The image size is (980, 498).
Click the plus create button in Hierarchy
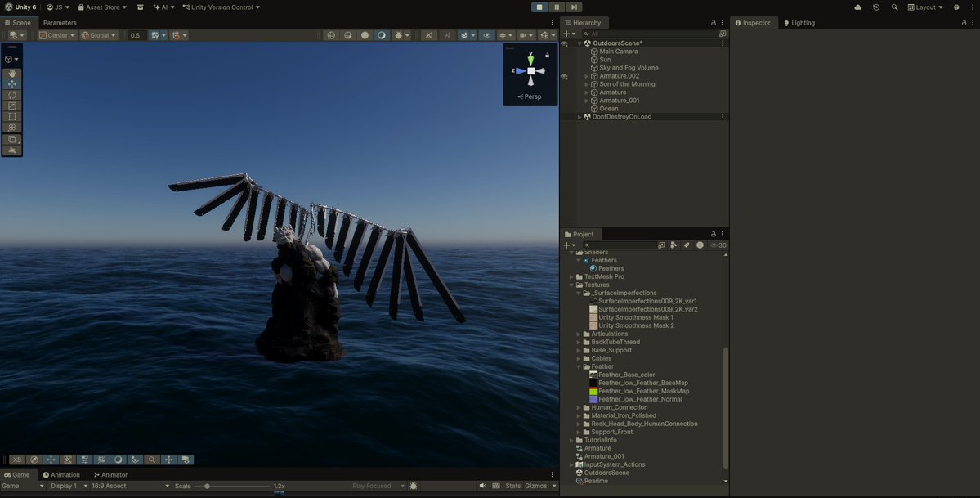coord(569,34)
